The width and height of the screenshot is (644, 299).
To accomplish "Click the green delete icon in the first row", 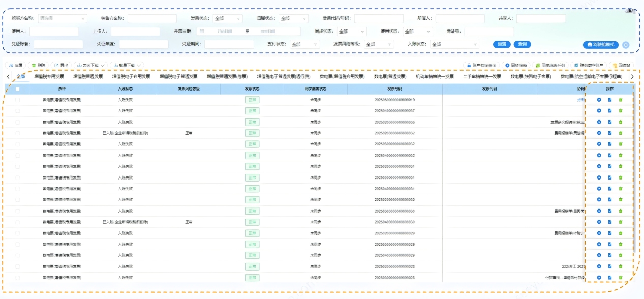I will (x=620, y=100).
